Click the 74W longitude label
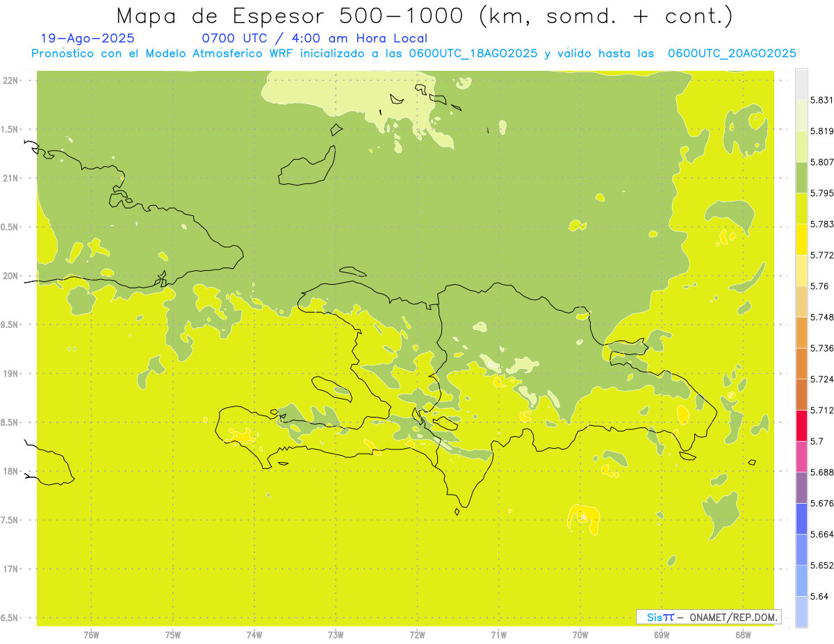 (x=254, y=635)
